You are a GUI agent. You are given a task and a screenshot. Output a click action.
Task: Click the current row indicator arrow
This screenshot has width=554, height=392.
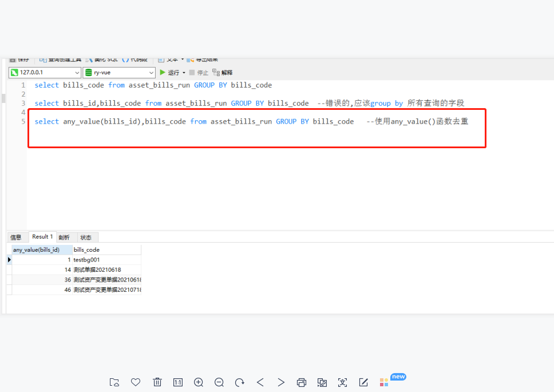click(x=9, y=260)
